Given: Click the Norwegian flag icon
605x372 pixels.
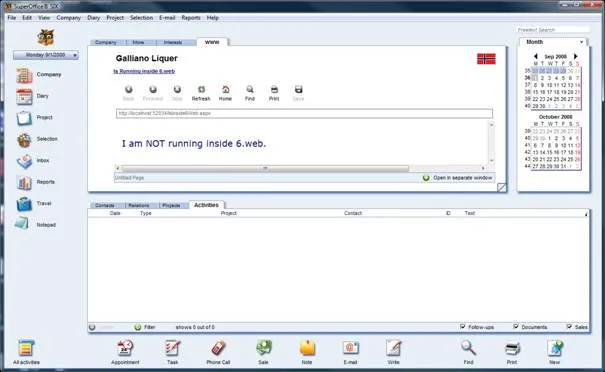Looking at the screenshot, I should pyautogui.click(x=486, y=59).
